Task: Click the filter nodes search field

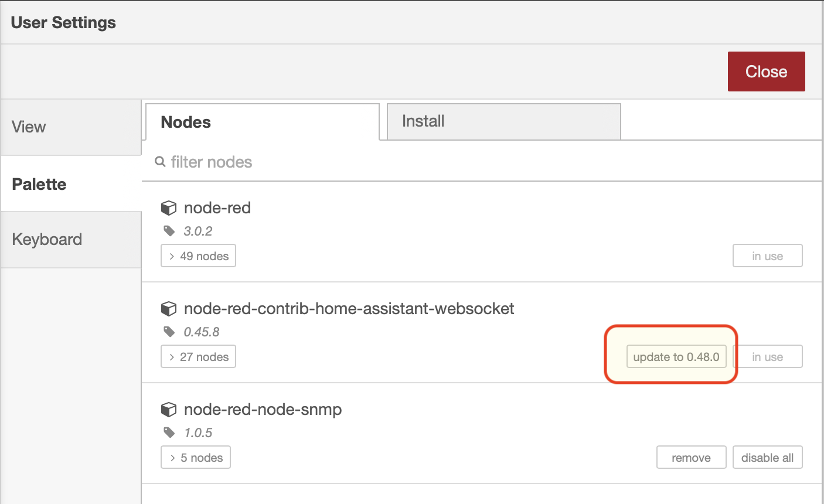Action: [x=482, y=162]
